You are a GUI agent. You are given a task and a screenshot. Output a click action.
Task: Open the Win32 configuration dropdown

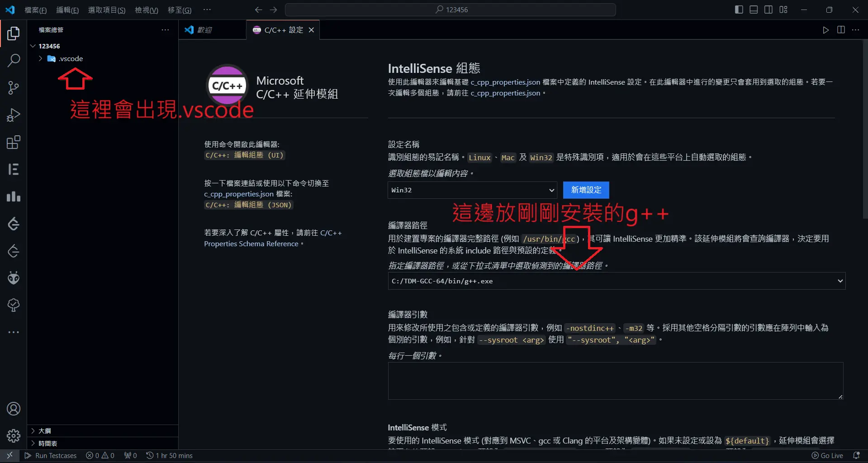472,190
